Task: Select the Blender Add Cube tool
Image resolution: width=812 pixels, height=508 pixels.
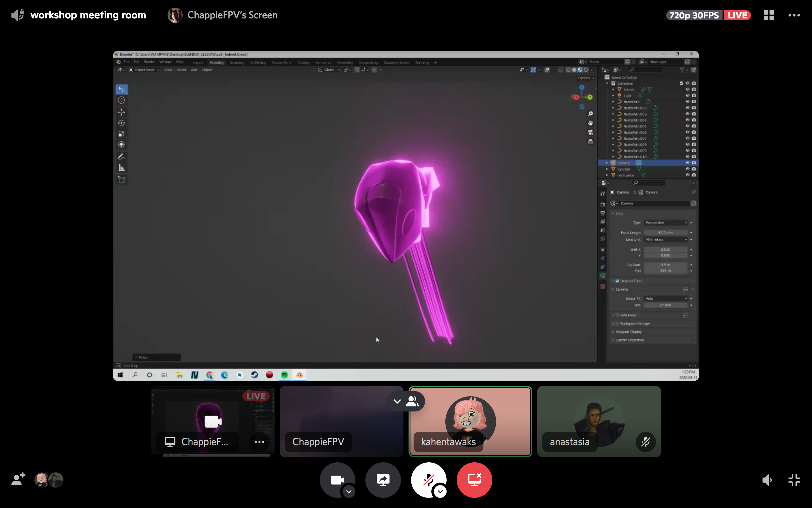Action: (121, 180)
